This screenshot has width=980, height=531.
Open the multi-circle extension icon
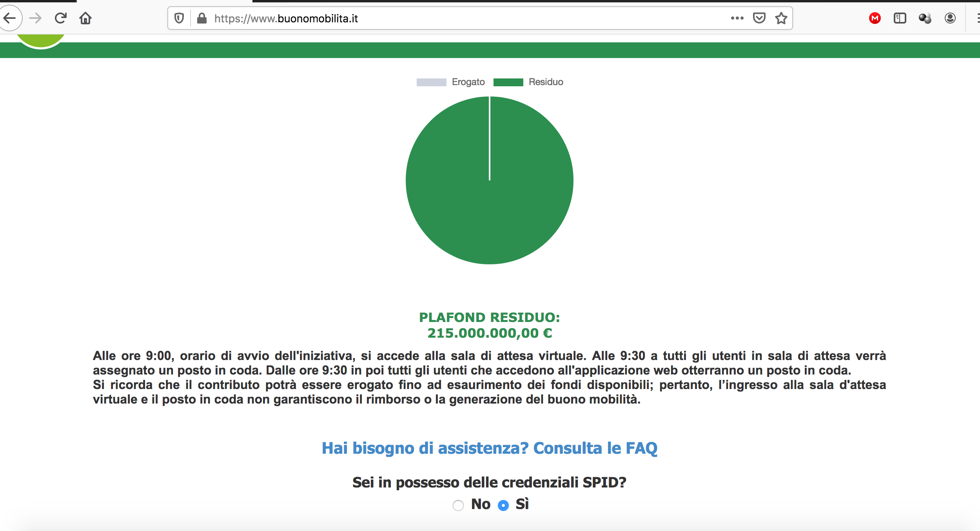click(x=925, y=18)
